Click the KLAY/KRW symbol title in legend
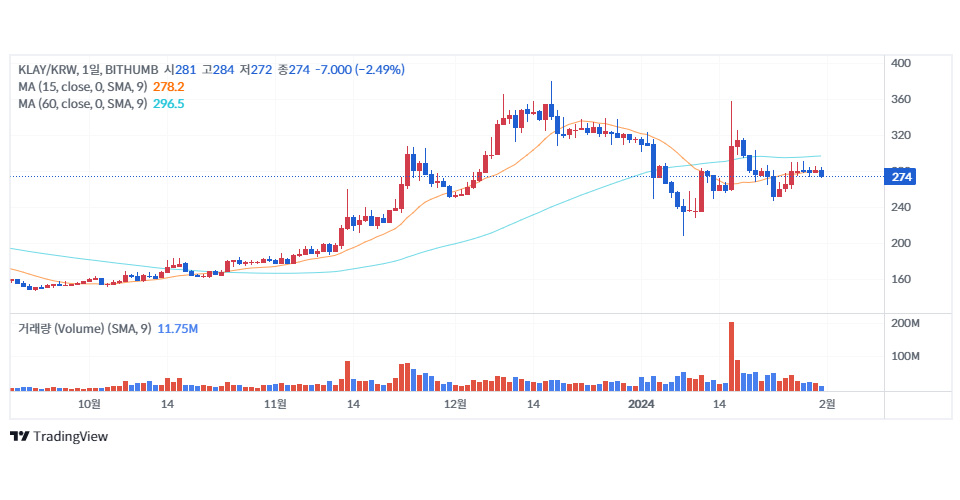Image resolution: width=960 pixels, height=500 pixels. pos(65,69)
